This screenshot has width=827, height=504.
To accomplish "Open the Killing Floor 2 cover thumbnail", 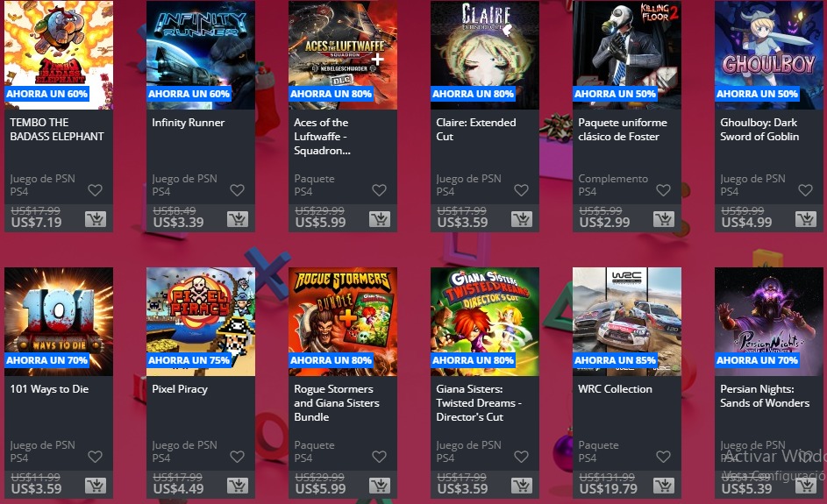I will pyautogui.click(x=627, y=55).
